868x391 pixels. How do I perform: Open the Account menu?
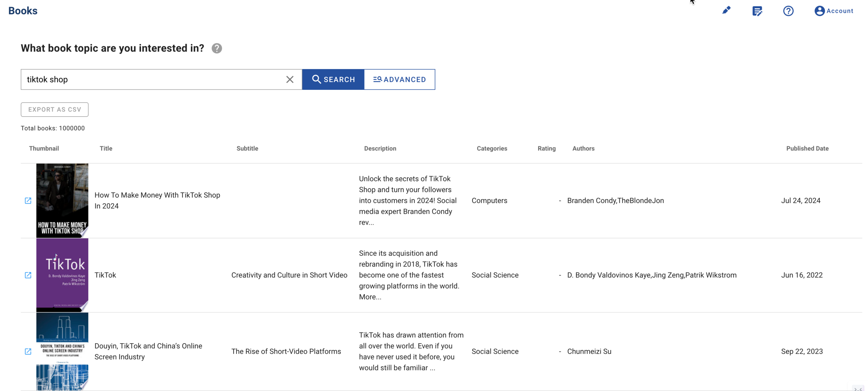tap(833, 11)
